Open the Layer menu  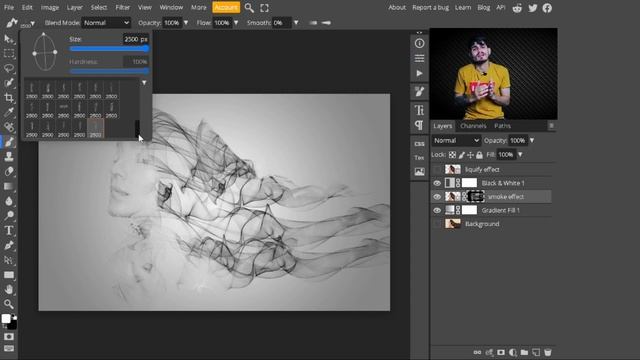tap(74, 7)
